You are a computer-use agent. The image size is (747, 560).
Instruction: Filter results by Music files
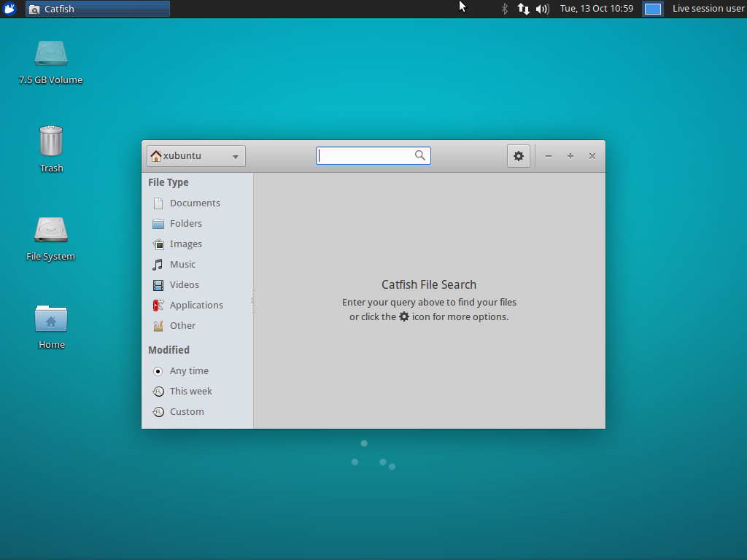pyautogui.click(x=182, y=264)
